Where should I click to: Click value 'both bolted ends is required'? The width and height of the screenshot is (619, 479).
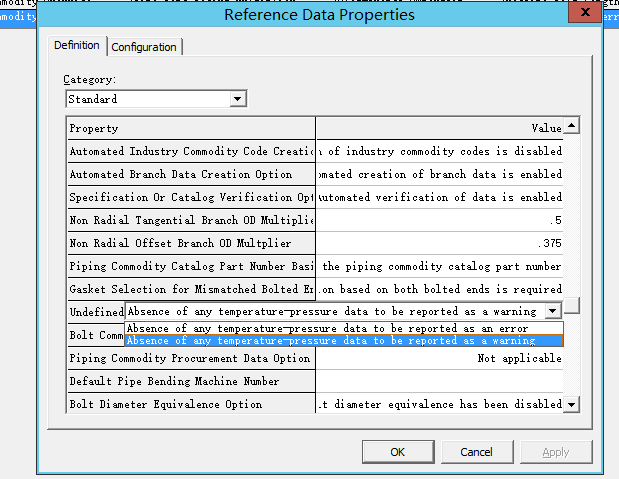(x=439, y=289)
